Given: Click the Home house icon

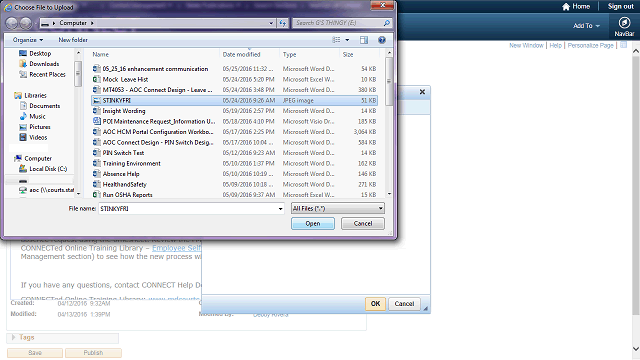Looking at the screenshot, I should (x=566, y=7).
